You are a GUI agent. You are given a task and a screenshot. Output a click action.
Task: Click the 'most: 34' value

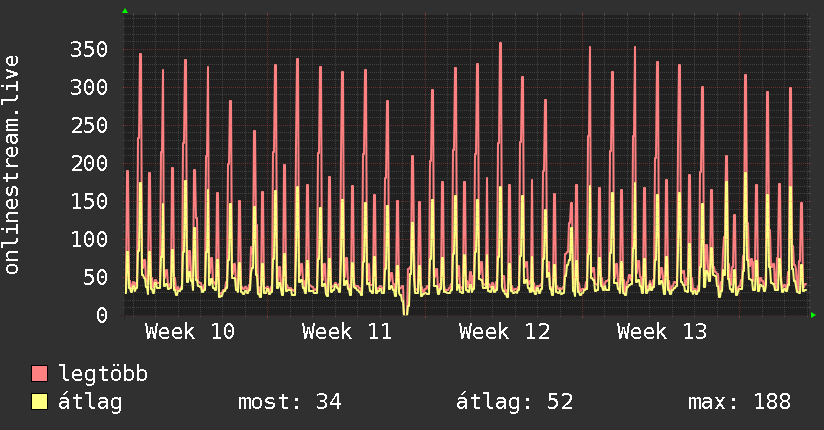pos(290,402)
